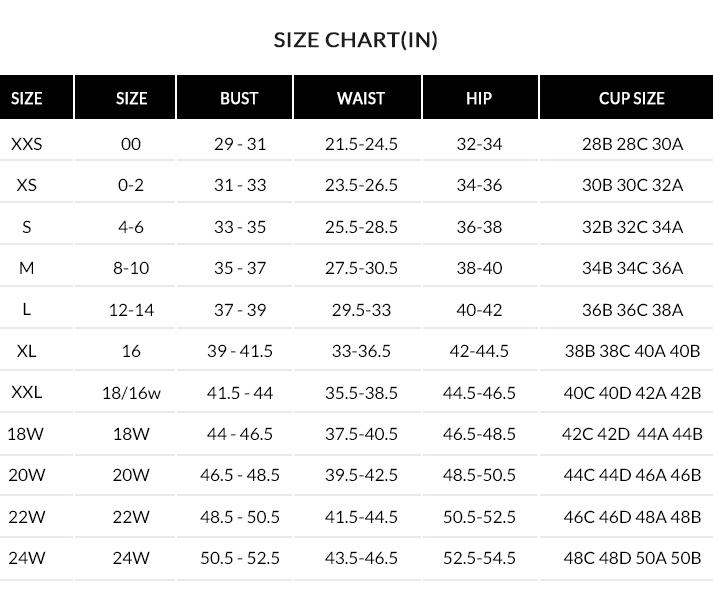
Task: Click the hip value 46.5-48.5
Action: pyautogui.click(x=479, y=434)
